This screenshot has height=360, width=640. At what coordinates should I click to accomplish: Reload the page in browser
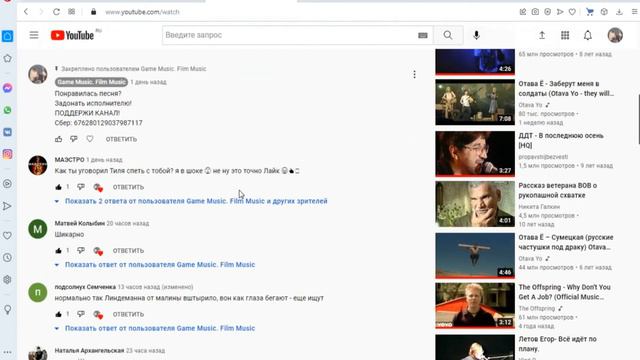click(x=56, y=12)
